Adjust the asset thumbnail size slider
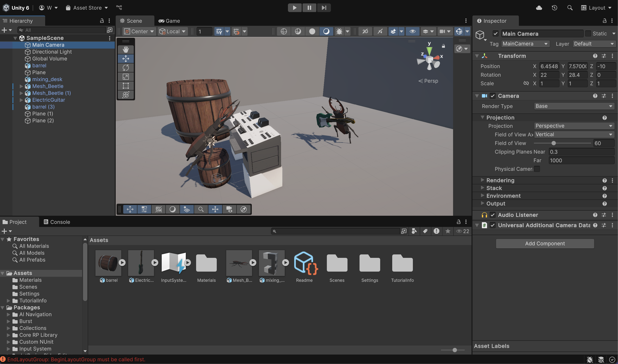Viewport: 618px width, 364px height. (455, 350)
